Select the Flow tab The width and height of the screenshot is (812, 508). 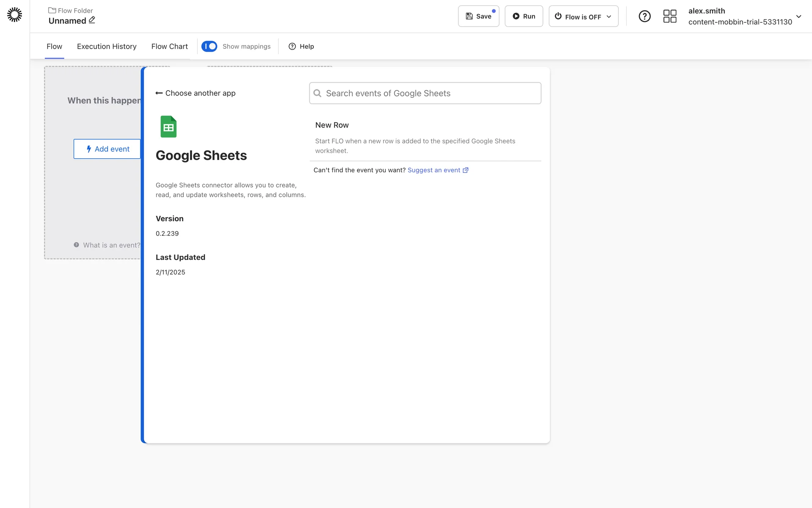(x=54, y=46)
